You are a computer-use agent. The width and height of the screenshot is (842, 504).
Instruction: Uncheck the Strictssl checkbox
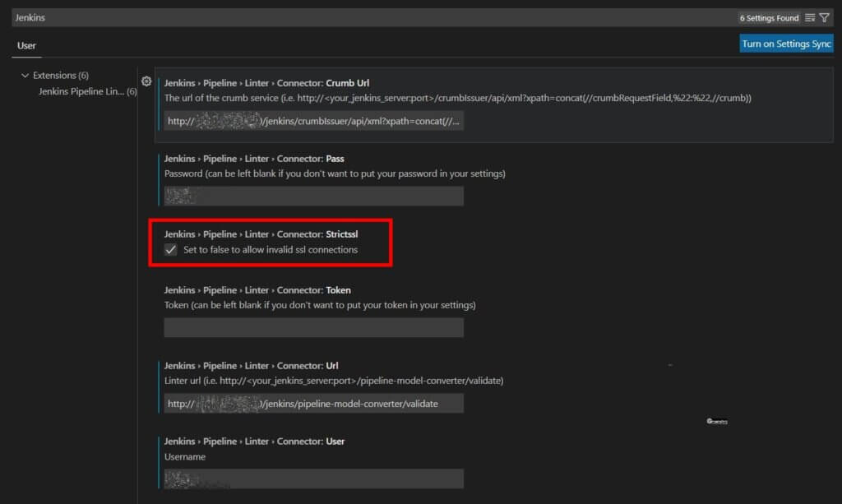[171, 250]
